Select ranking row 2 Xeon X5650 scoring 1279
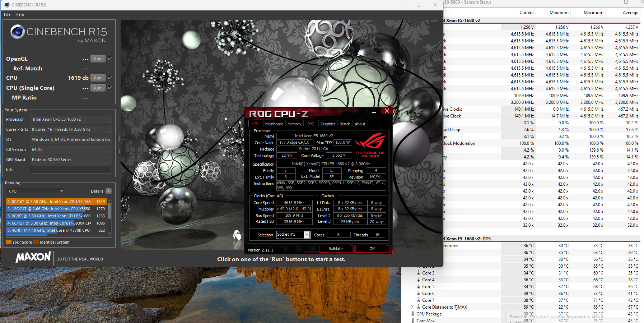 coord(56,209)
